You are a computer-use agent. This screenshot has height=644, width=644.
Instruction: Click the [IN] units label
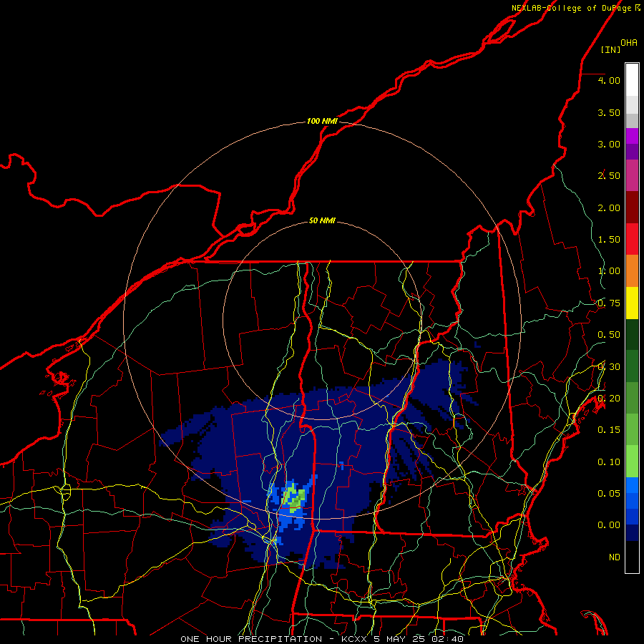[610, 49]
